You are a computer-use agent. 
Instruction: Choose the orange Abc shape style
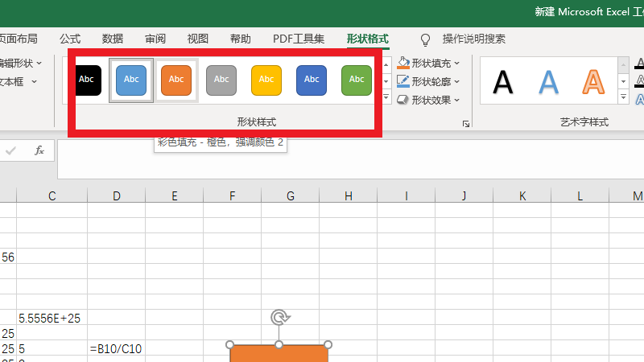(x=176, y=80)
